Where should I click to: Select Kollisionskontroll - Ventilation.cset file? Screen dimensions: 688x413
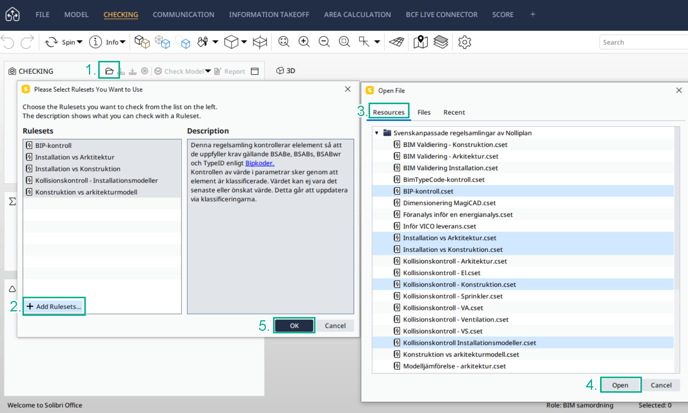[523, 320]
